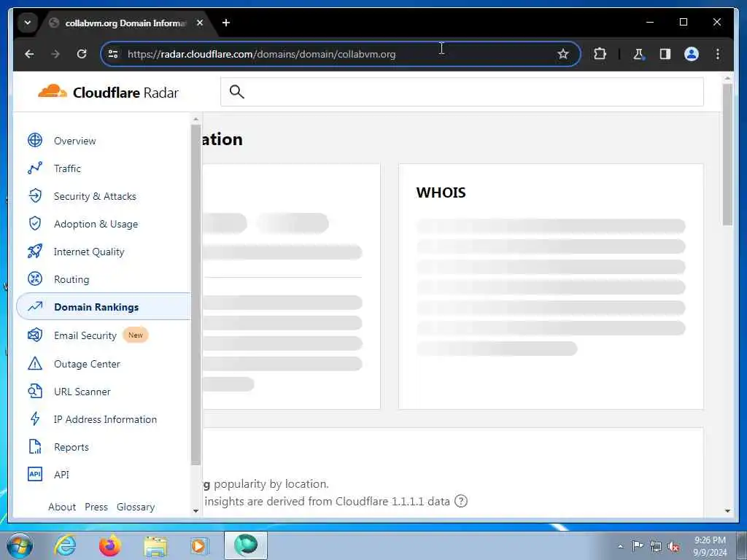
Task: Click the About footer link
Action: click(62, 507)
